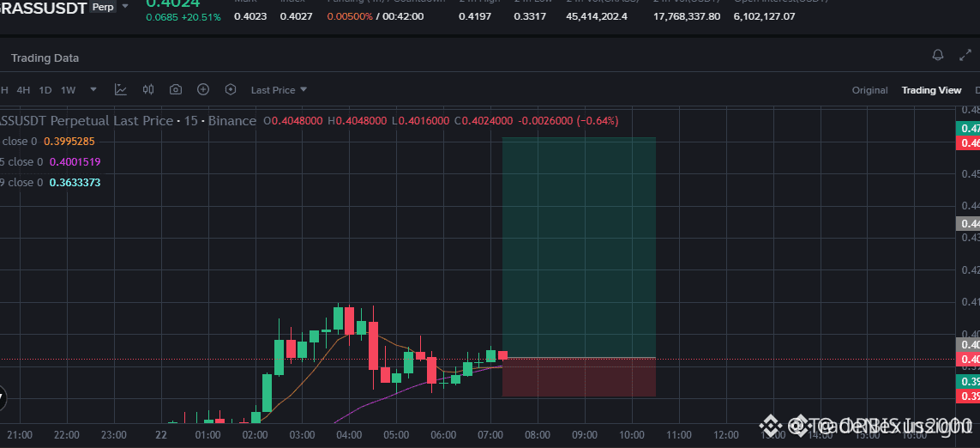Select the green profit zone of long position
The image size is (980, 448).
click(579, 247)
